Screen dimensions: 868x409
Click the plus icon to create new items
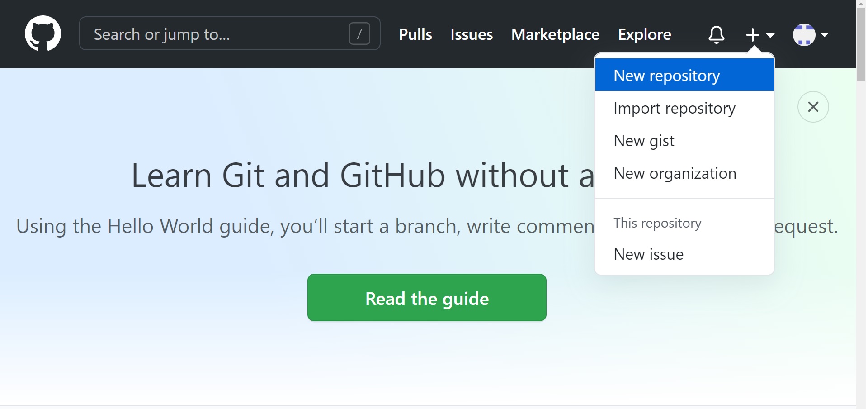click(752, 34)
